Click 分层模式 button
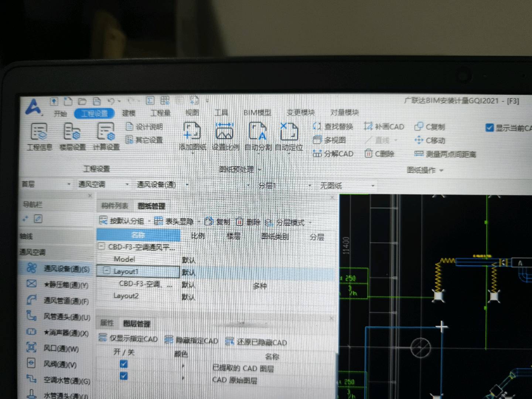The image size is (532, 399). 285,222
